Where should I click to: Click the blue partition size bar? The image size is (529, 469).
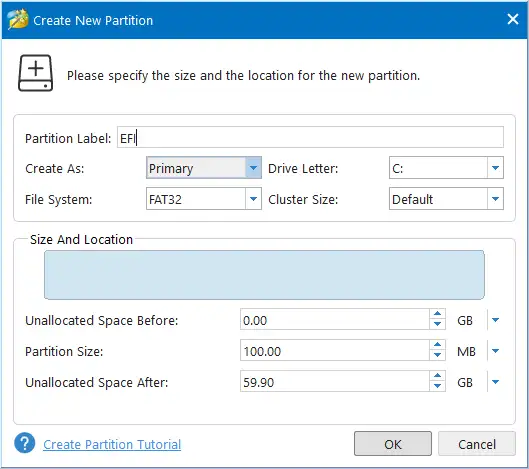pyautogui.click(x=264, y=275)
